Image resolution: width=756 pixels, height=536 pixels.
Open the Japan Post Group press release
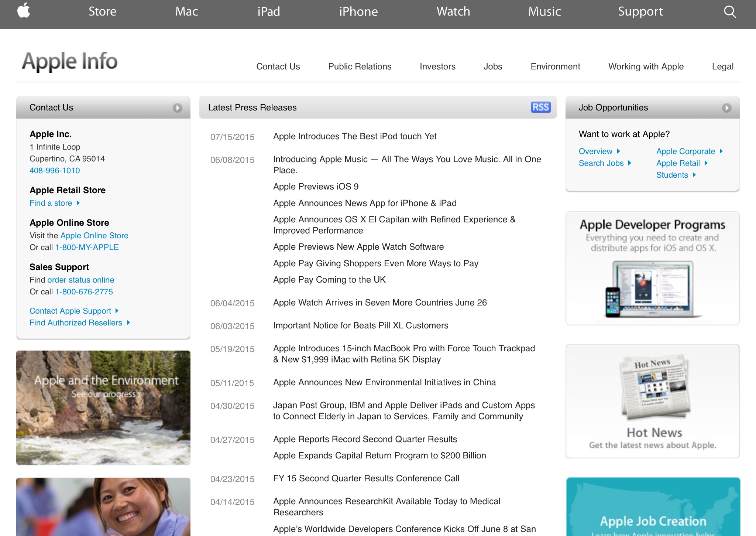(x=404, y=411)
